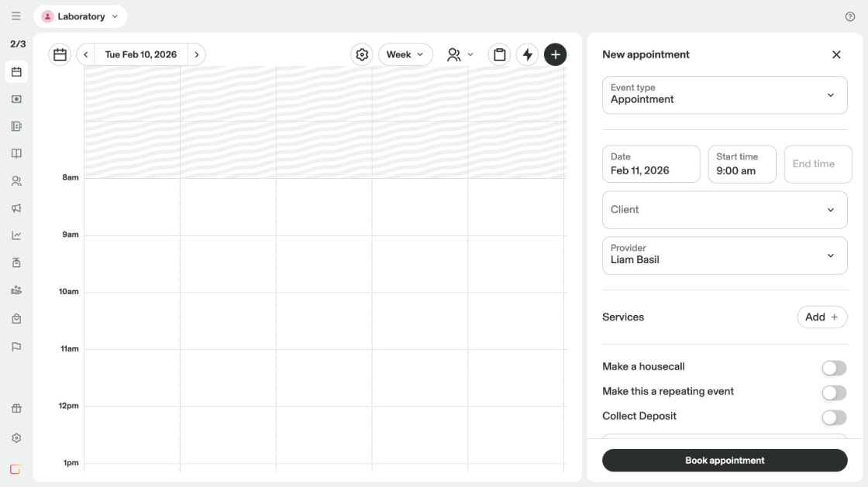Open the clients sidebar icon

(x=16, y=180)
